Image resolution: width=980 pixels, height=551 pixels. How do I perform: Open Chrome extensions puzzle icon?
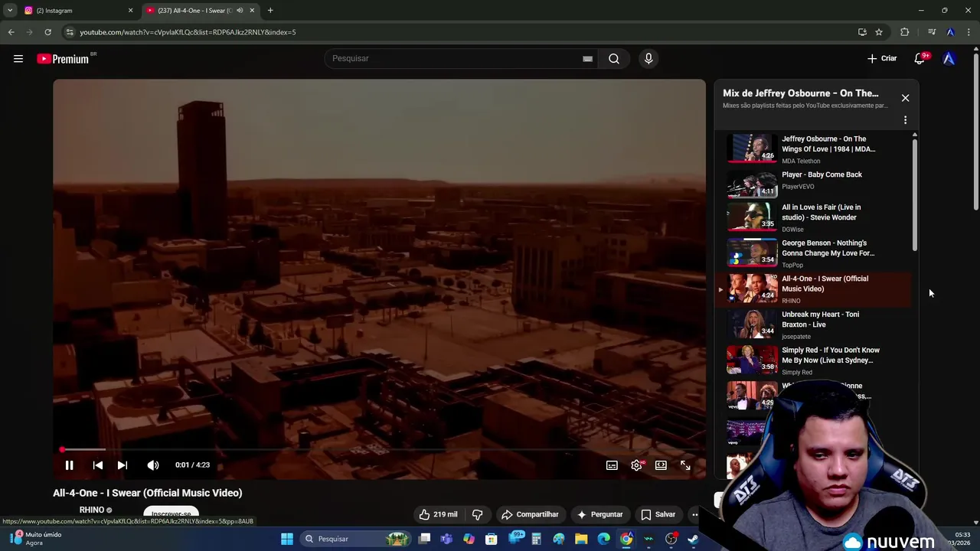905,32
